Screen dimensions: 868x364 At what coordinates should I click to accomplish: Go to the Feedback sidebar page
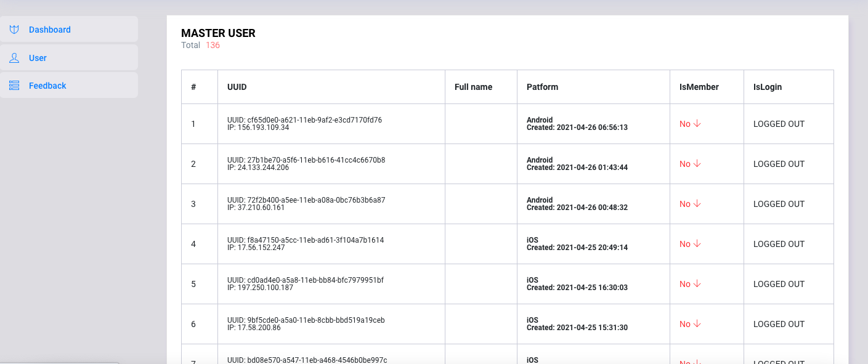click(68, 86)
